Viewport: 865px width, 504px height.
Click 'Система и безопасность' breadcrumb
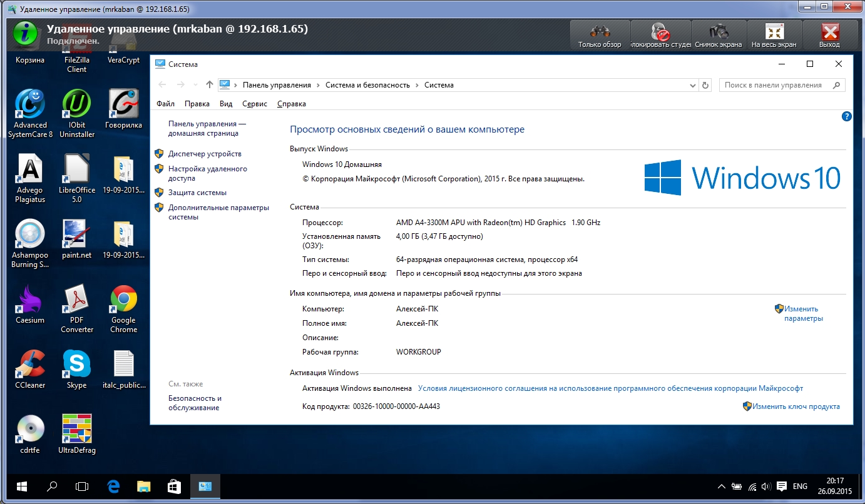click(367, 85)
